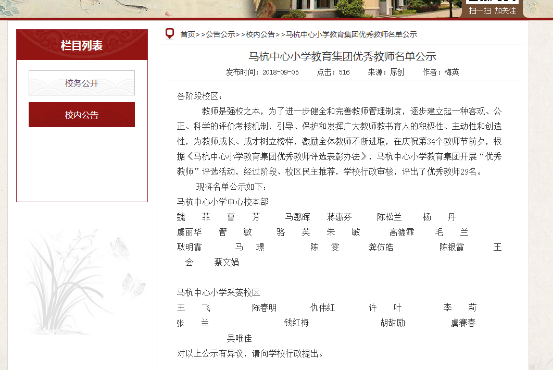554x370 pixels.
Task: Open the 公告公示 breadcrumb link
Action: tap(220, 34)
